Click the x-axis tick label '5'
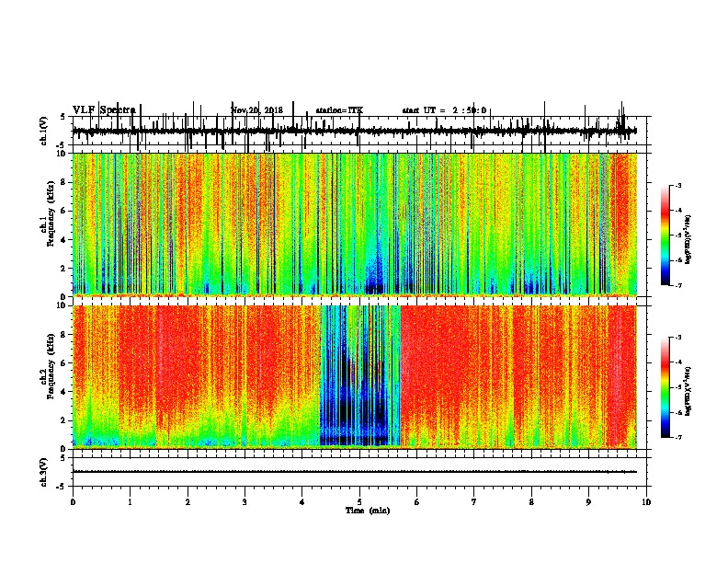Screen dimensions: 728x563 359,502
